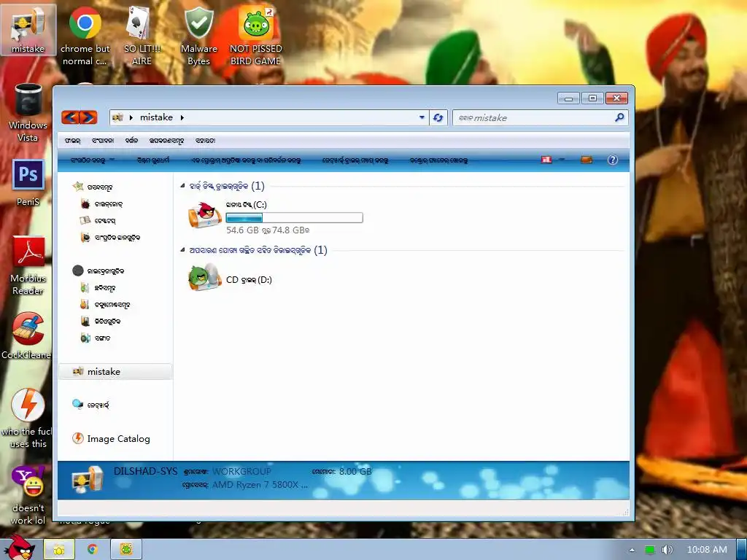Viewport: 747px width, 560px height.
Task: Click Map network drive on command bar
Action: [x=355, y=160]
